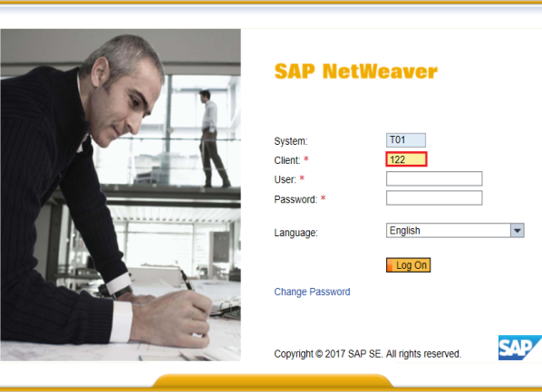Image resolution: width=542 pixels, height=392 pixels.
Task: Open the Change Password link
Action: coord(312,292)
